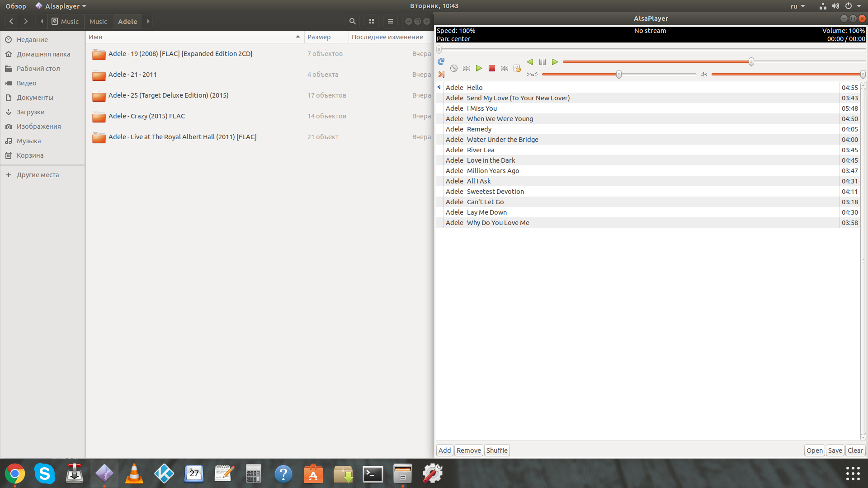Open Корзина in the sidebar
868x488 pixels.
[42, 155]
